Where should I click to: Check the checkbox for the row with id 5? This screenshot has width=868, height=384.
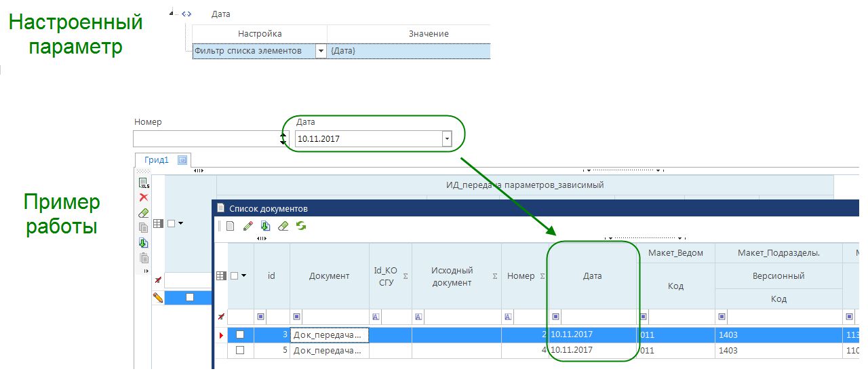(x=239, y=350)
